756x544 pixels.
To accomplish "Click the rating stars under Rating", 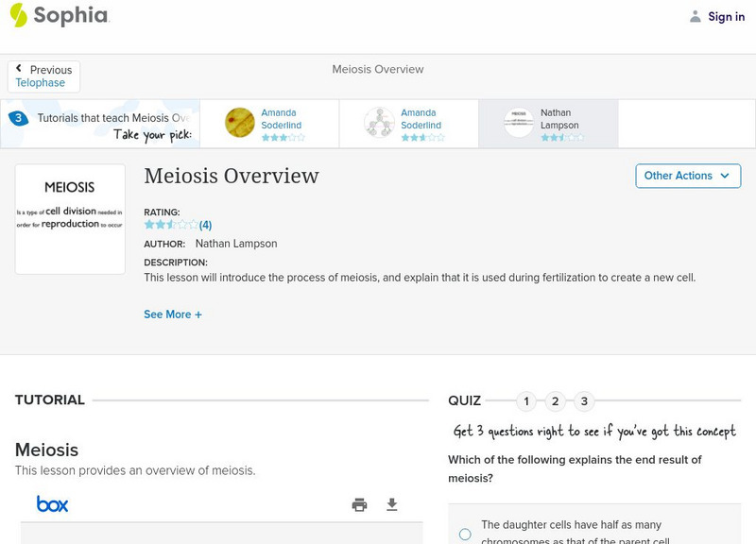I will (x=170, y=225).
